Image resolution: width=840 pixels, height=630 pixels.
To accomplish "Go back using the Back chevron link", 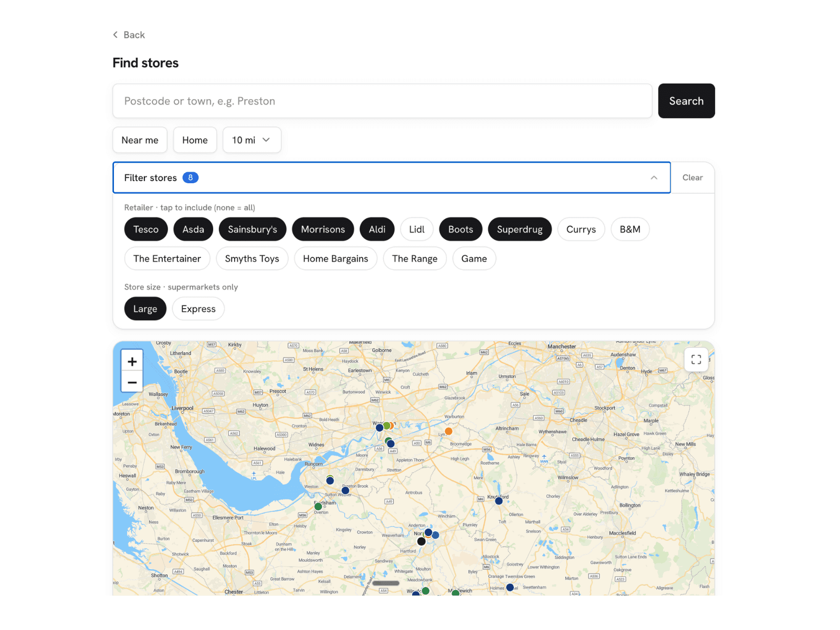I will [129, 35].
